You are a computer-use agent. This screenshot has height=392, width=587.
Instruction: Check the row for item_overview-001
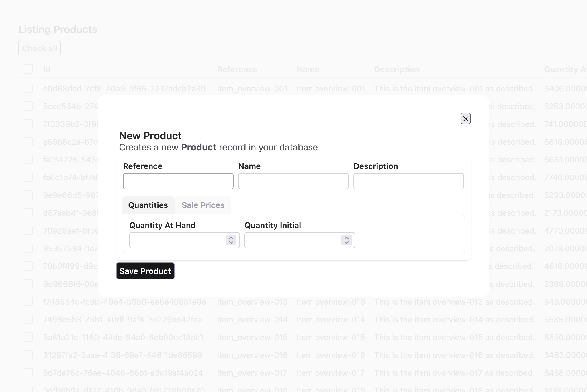28,88
